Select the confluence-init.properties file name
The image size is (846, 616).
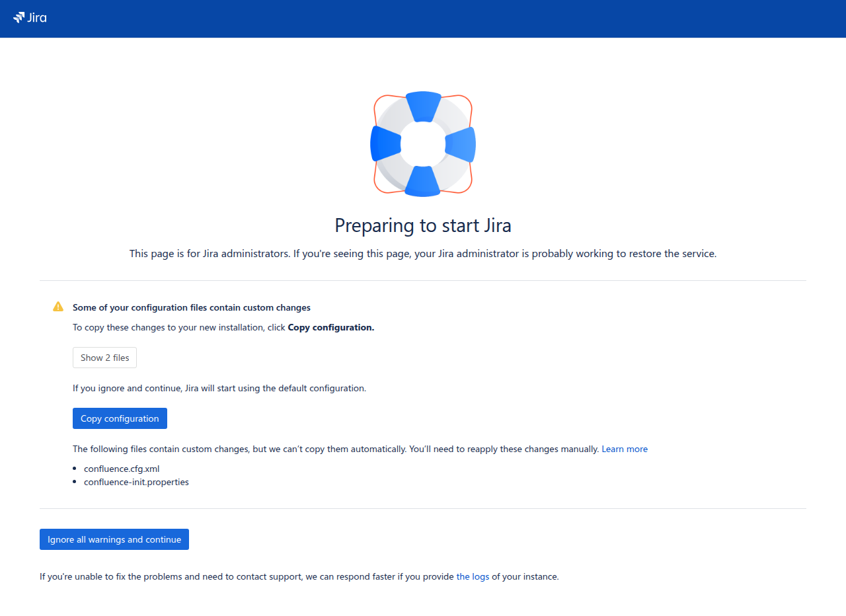click(x=136, y=482)
